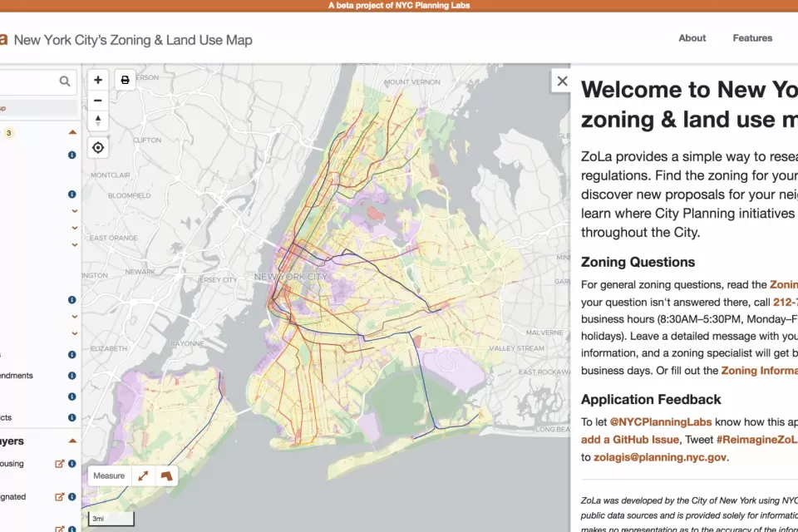Collapse the 'ayers' section caret

[72, 441]
